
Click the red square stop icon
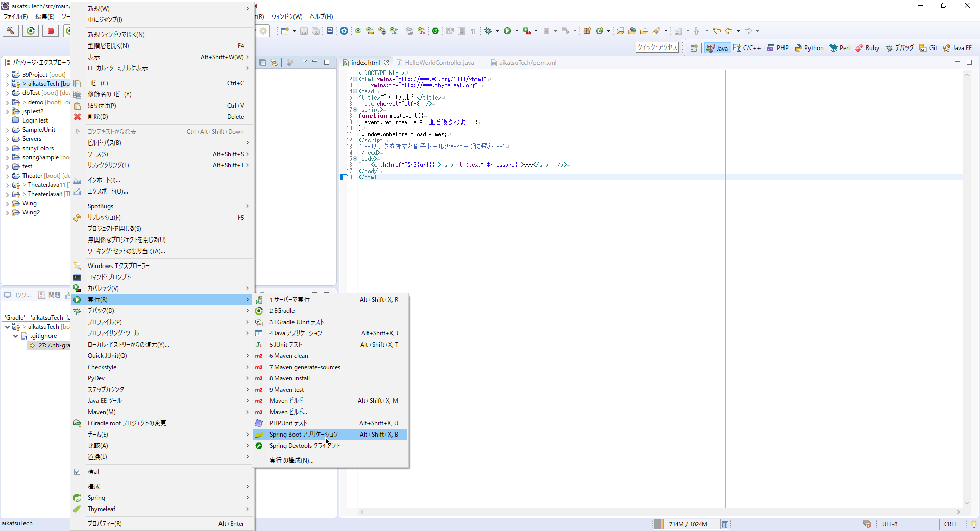(x=51, y=31)
